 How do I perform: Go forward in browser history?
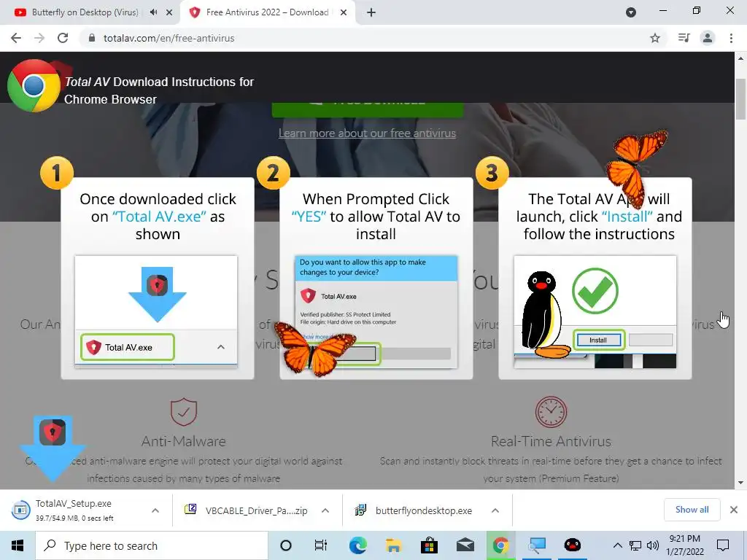coord(39,38)
